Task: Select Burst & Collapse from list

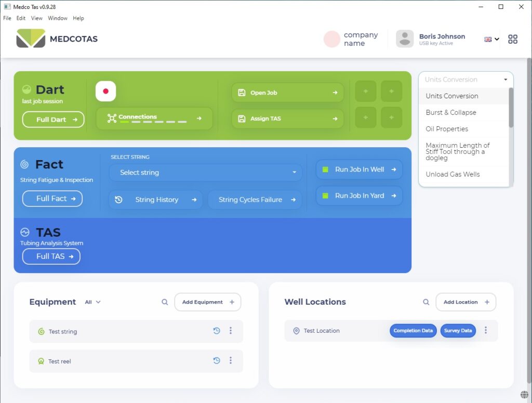Action: pyautogui.click(x=451, y=112)
